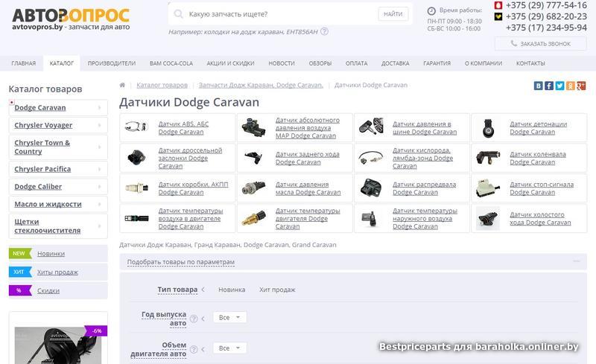The image size is (596, 364).
Task: Click the engine temperature sensor image
Action: (x=253, y=218)
